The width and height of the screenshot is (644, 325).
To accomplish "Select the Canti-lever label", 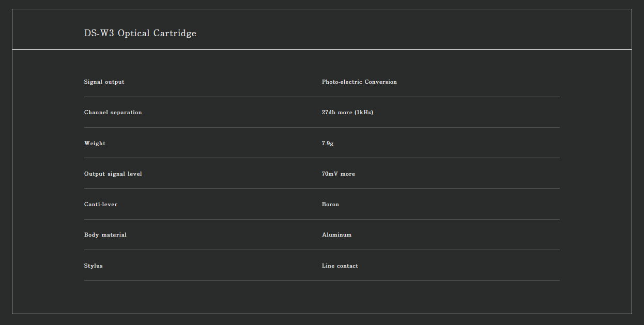I will coord(101,204).
